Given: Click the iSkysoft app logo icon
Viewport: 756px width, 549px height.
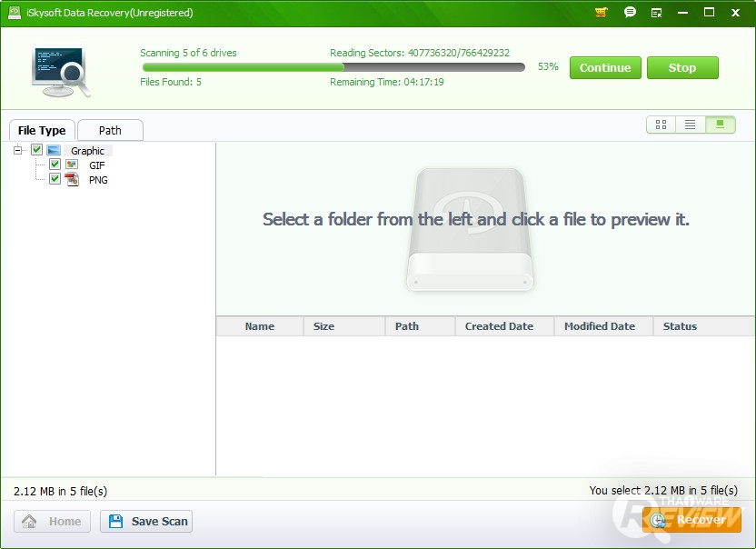Looking at the screenshot, I should point(15,13).
